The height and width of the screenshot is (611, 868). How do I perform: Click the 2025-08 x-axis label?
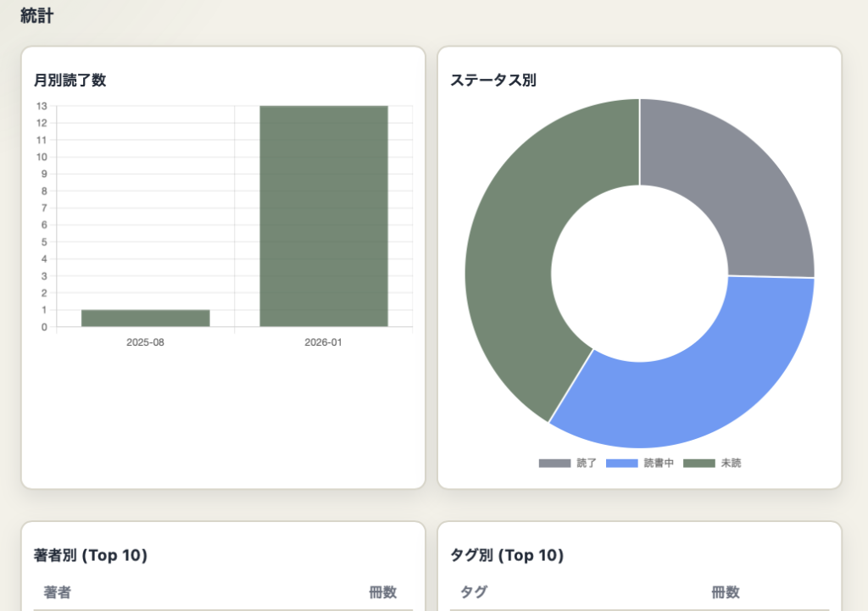coord(145,342)
